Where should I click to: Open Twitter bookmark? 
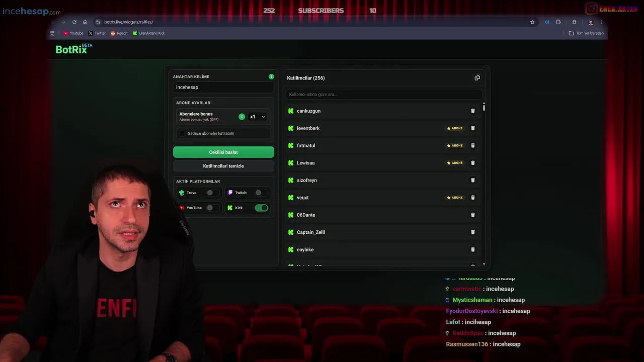[x=97, y=33]
